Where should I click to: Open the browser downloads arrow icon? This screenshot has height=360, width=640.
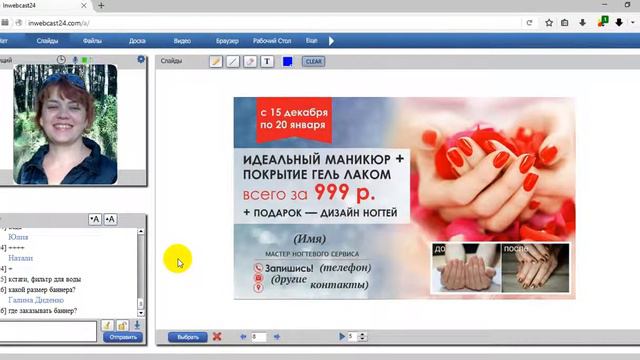582,23
